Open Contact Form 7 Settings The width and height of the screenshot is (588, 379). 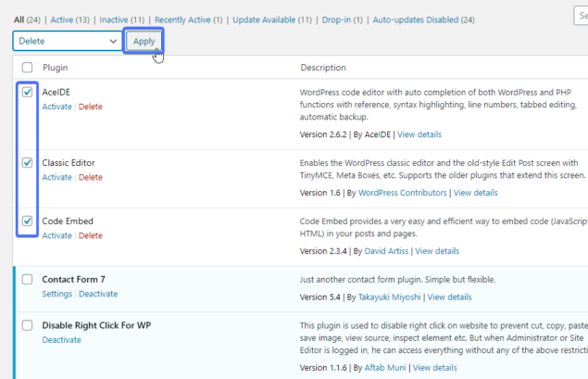coord(57,294)
